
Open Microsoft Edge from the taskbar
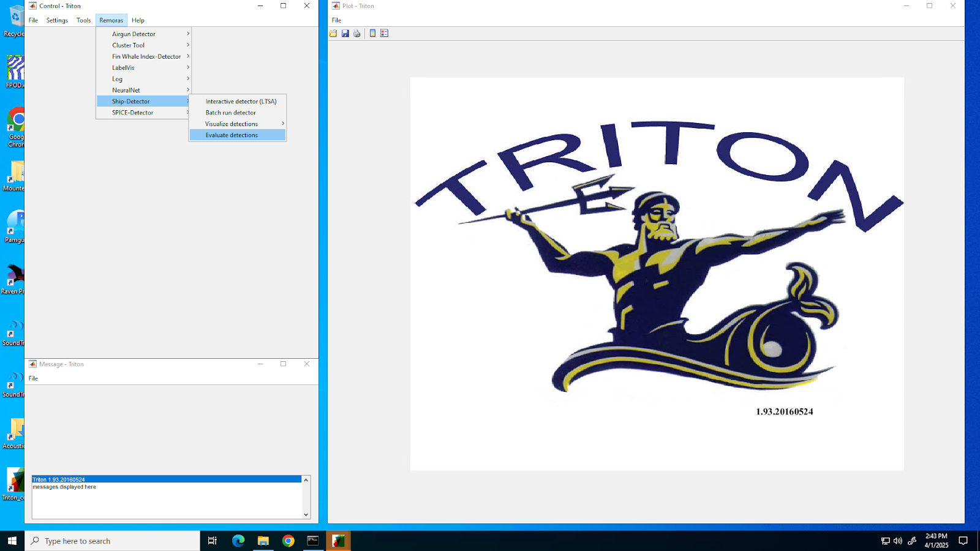coord(238,541)
